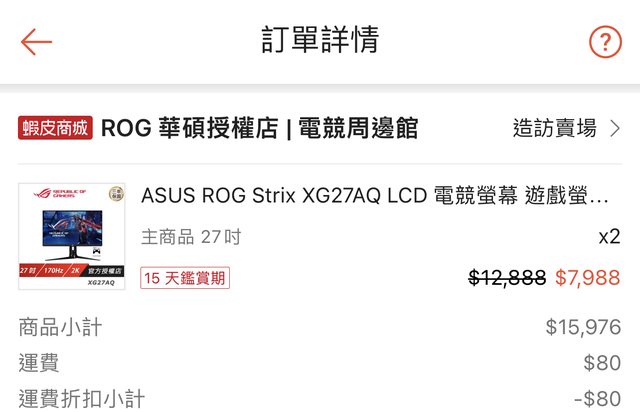The width and height of the screenshot is (640, 412).
Task: Open the help question mark icon
Action: 605,41
